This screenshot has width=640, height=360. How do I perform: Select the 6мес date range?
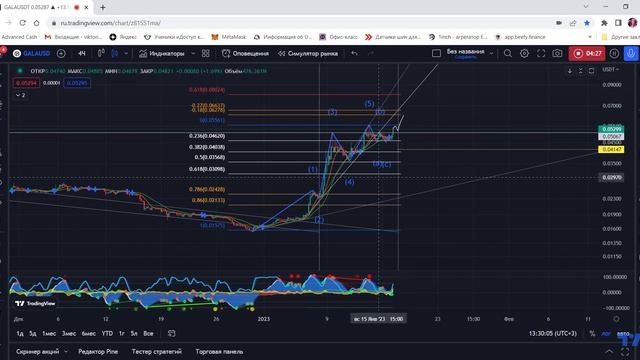tap(89, 333)
